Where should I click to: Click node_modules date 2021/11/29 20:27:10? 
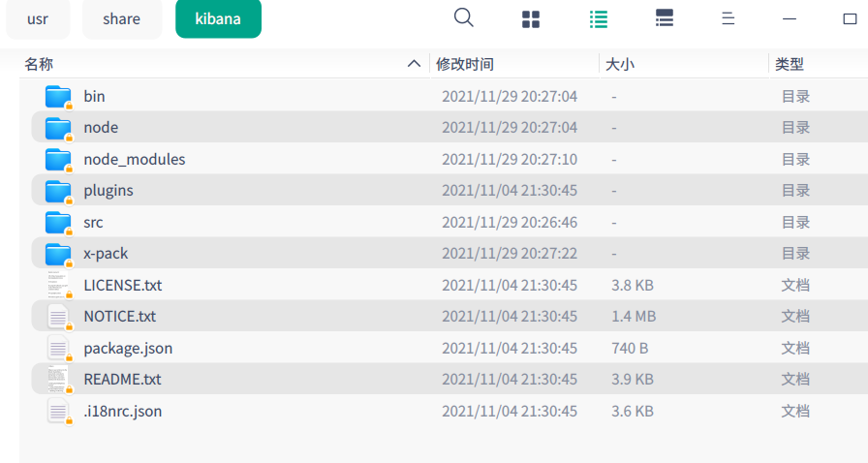coord(510,160)
